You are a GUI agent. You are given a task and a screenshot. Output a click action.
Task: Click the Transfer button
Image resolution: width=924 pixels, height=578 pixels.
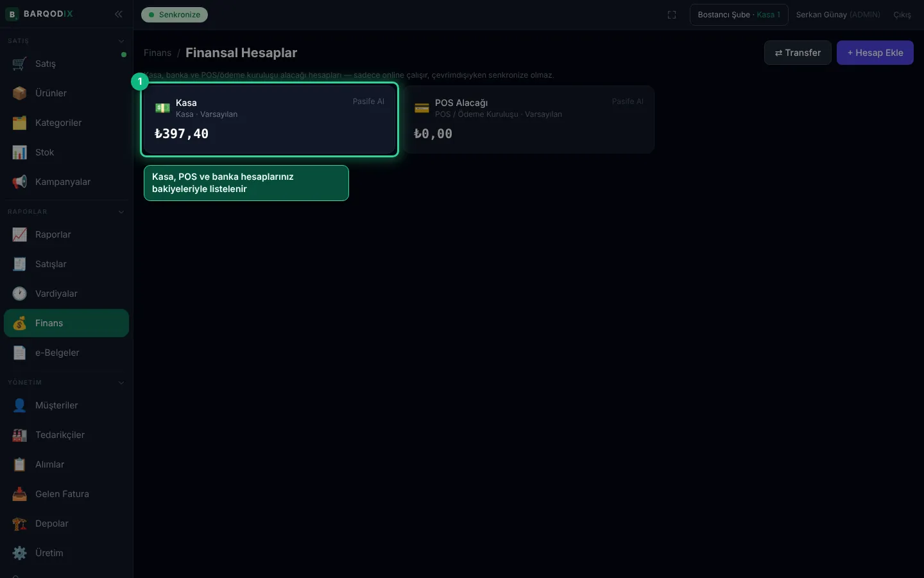pos(798,53)
